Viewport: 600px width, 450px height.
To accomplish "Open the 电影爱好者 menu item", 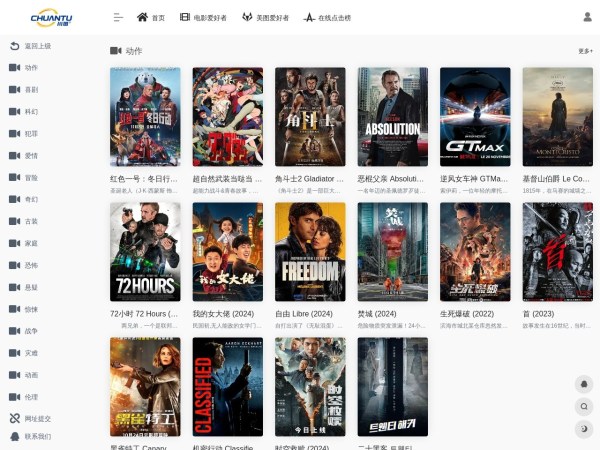I will coord(203,17).
